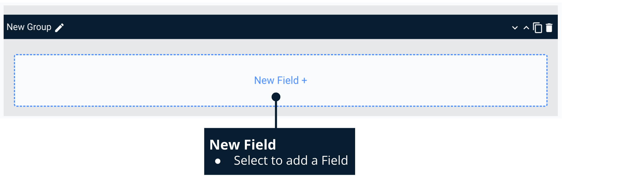Click the 'Select to add a Field' text

pyautogui.click(x=291, y=160)
